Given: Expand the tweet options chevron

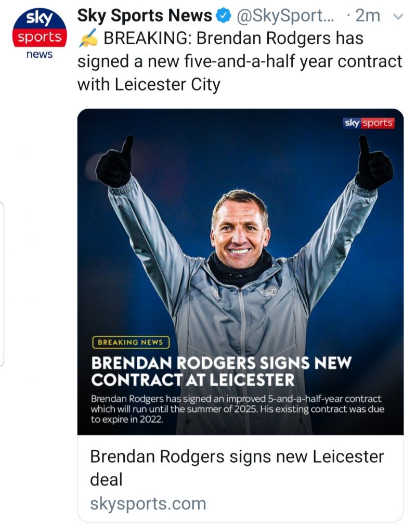Looking at the screenshot, I should pos(398,17).
